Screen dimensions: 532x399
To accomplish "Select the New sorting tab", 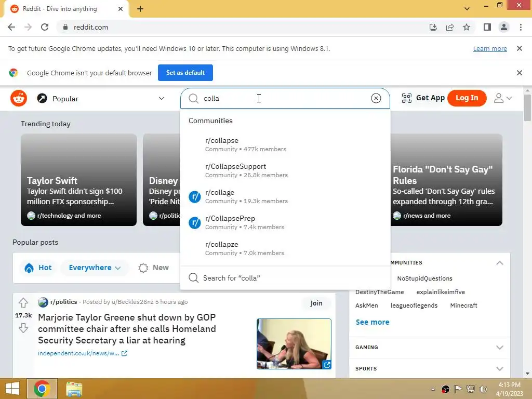I will point(154,268).
